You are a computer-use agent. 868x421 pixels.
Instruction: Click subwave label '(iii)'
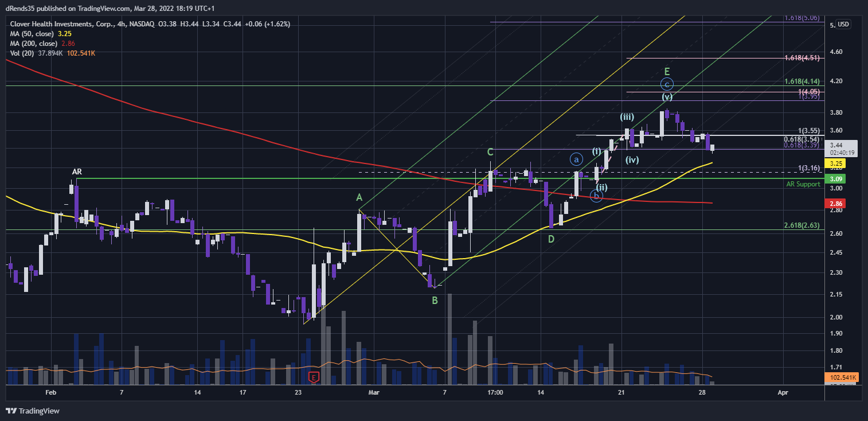coord(627,117)
